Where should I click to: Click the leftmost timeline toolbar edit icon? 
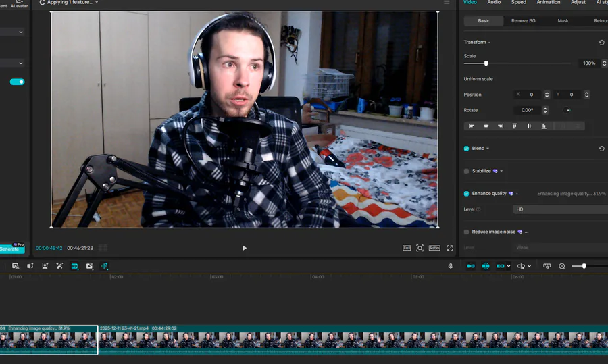15,266
